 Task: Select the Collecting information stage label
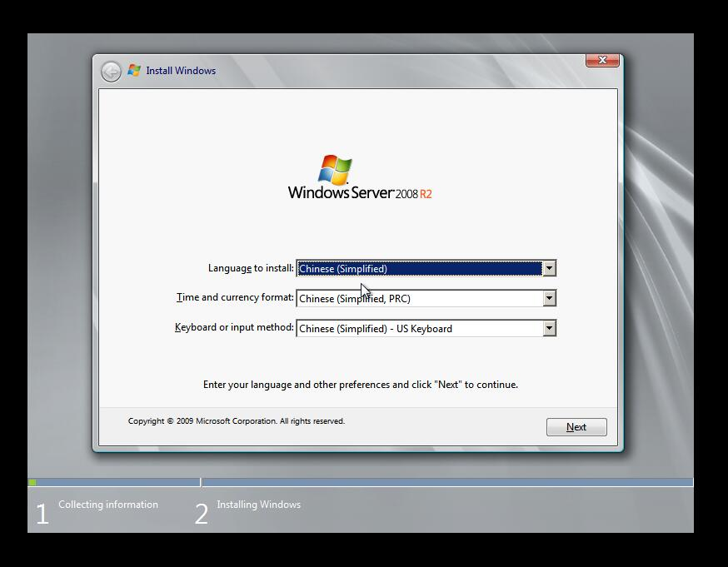(x=108, y=505)
